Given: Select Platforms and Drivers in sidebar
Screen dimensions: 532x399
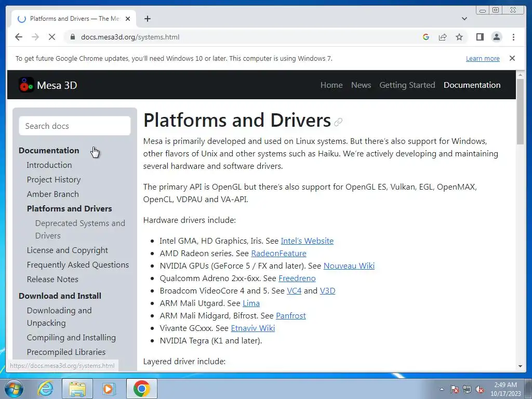Looking at the screenshot, I should point(69,209).
